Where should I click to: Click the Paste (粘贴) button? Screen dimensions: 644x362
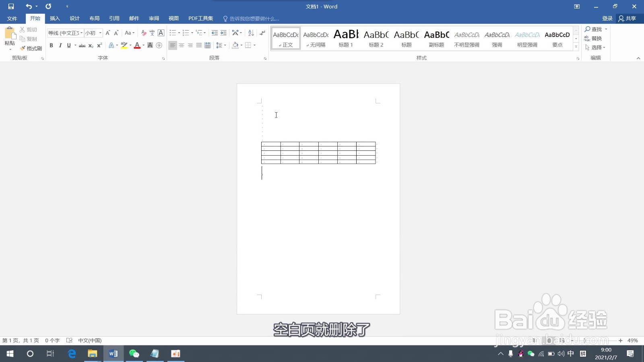10,38
